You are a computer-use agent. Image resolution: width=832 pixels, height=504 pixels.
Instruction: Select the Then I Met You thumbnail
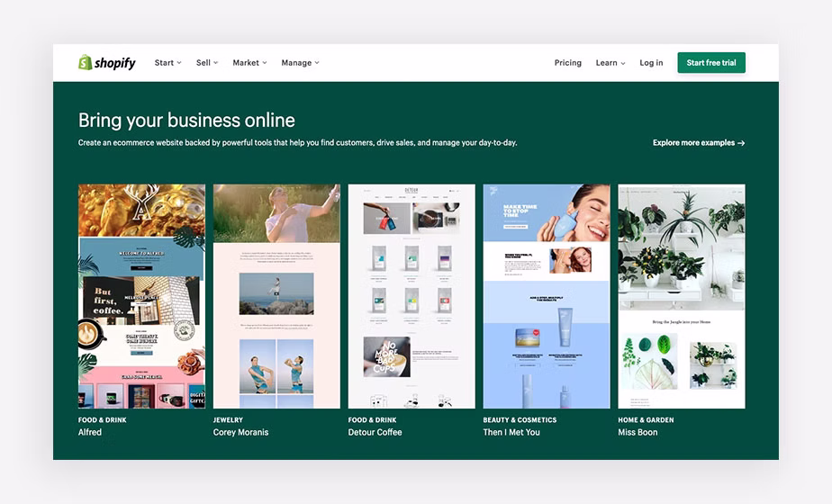(x=547, y=296)
